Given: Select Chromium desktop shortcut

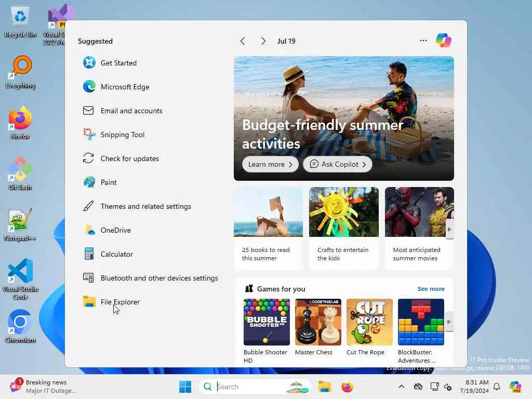Looking at the screenshot, I should click(20, 326).
